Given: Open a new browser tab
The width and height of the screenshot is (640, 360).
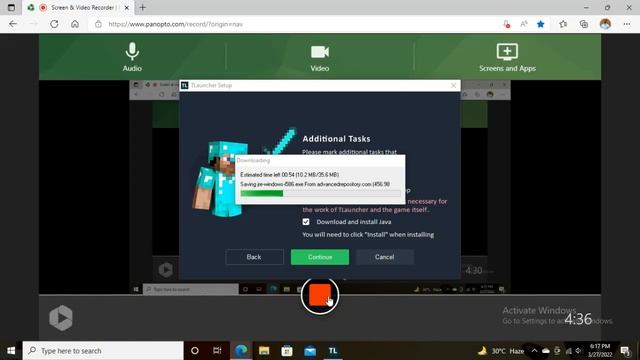Looking at the screenshot, I should [x=142, y=7].
